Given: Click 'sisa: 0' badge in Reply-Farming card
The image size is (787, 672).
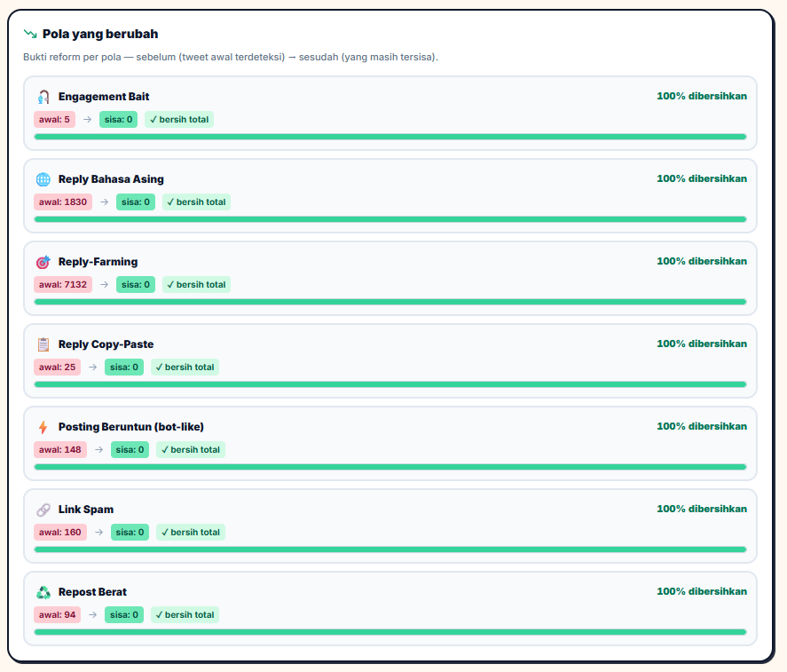Looking at the screenshot, I should 136,284.
